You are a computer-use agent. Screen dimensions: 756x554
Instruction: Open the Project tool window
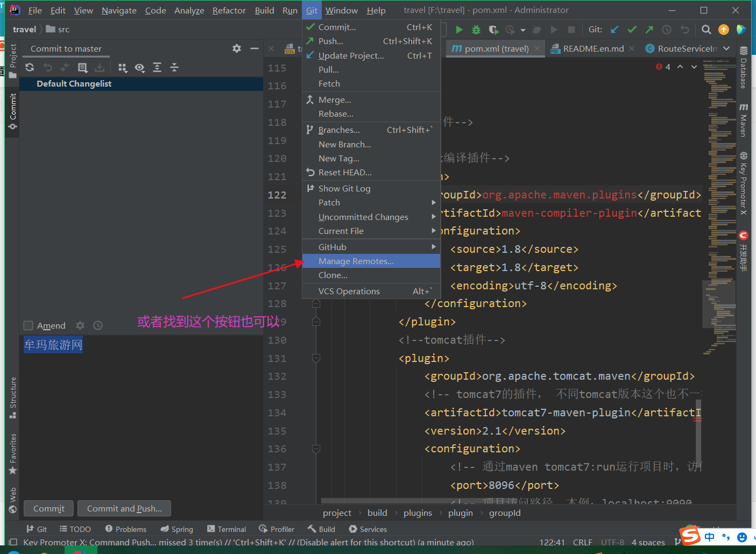(x=13, y=61)
